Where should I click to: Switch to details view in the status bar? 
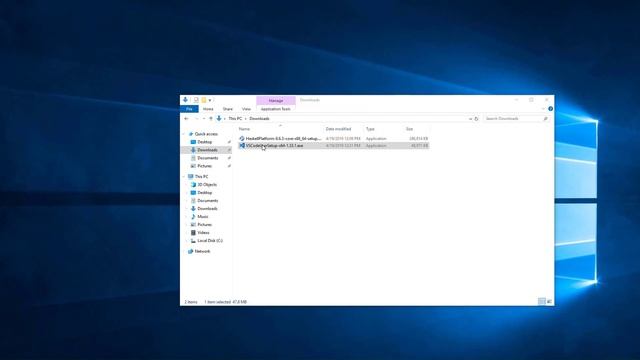(x=542, y=302)
